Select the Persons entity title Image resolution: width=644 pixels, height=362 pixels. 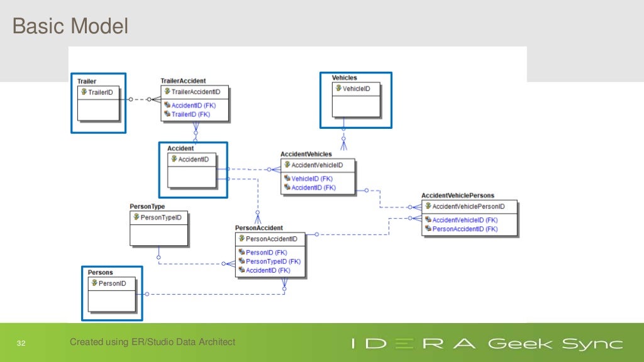[x=100, y=272]
